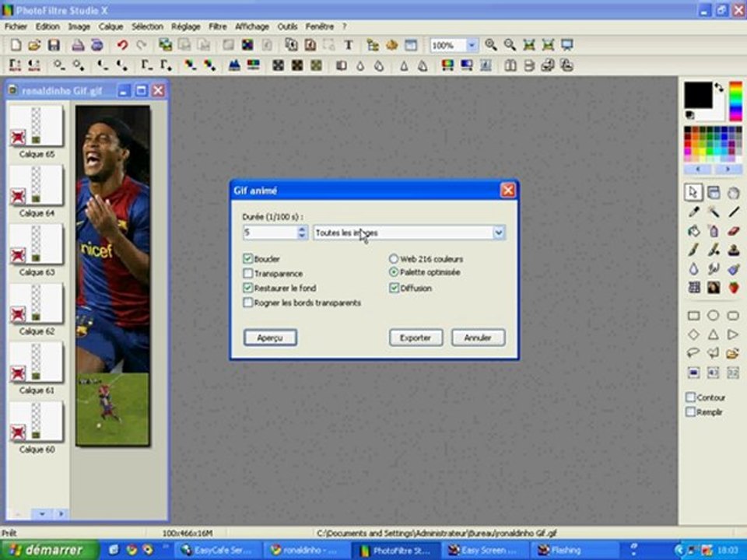Open the 100% zoom level dropdown
The width and height of the screenshot is (747, 560).
pos(472,45)
